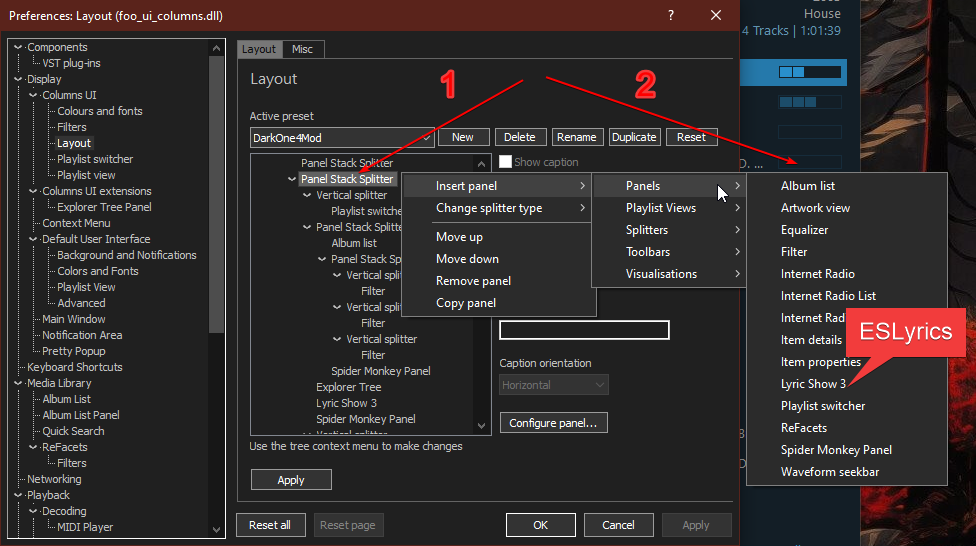Choose Lyric Show 3 from Panels submenu

pyautogui.click(x=813, y=384)
